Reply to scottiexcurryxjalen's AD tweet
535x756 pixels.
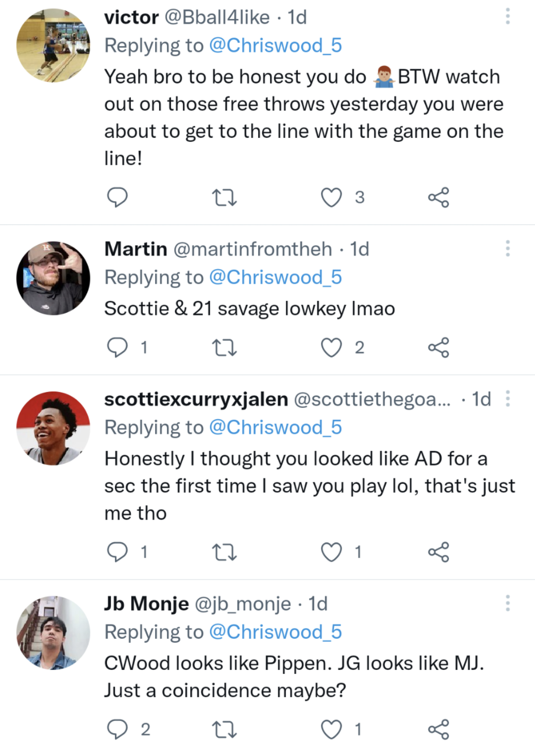117,552
